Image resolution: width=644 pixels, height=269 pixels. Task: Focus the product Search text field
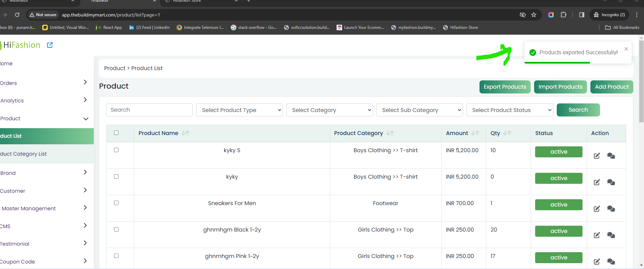tap(149, 110)
